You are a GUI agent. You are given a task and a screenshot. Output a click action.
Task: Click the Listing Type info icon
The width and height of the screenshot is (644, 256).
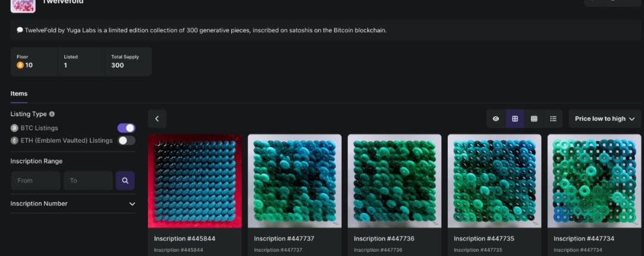coord(52,114)
